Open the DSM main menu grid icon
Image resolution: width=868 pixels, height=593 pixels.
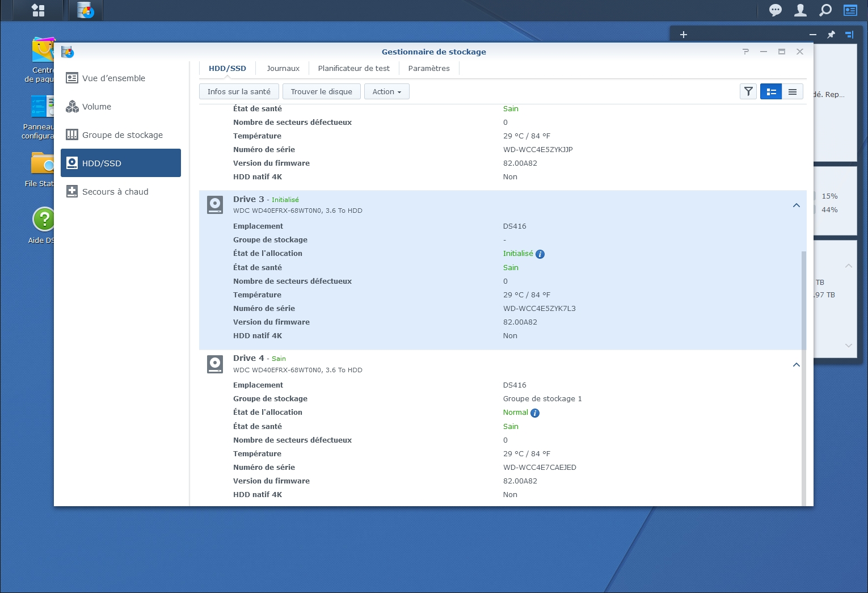coord(38,10)
